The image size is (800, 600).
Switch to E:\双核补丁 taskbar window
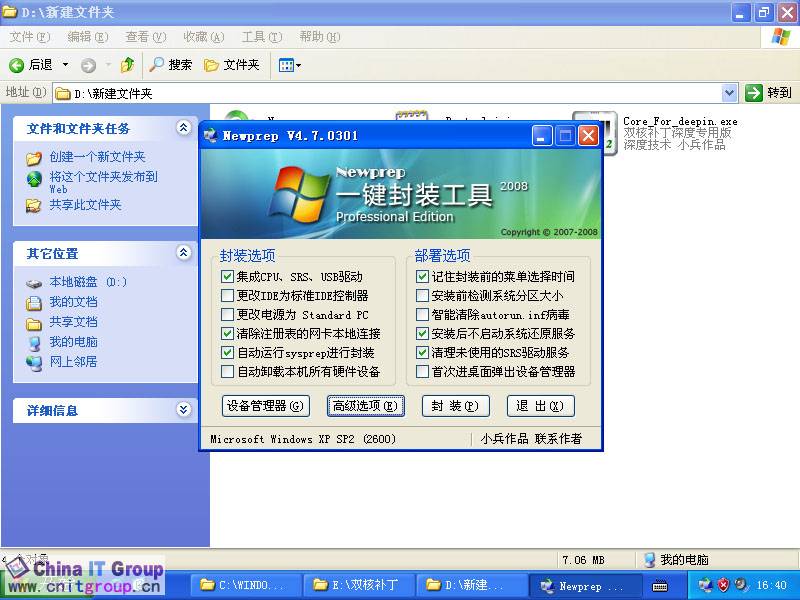359,585
